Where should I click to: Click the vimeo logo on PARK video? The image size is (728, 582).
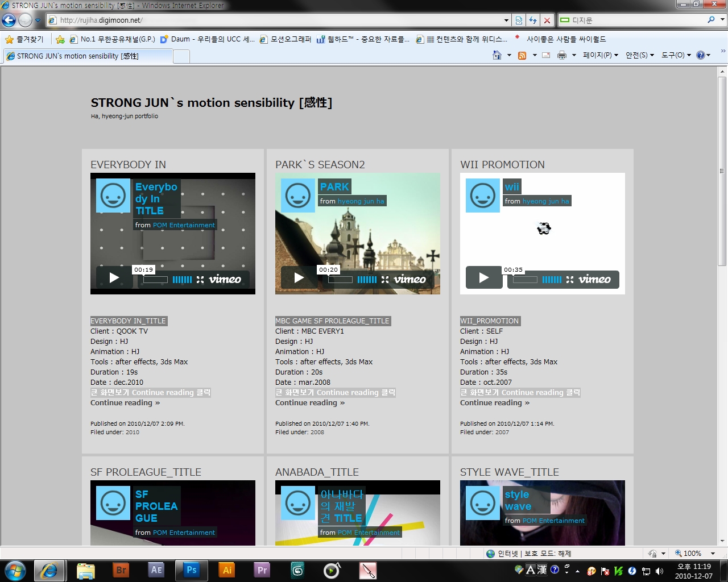pos(410,279)
